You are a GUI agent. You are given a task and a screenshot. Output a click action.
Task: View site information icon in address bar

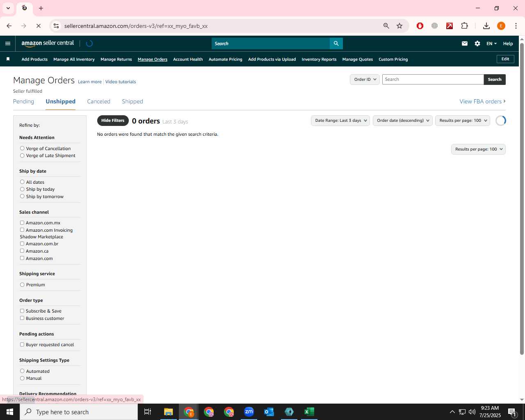point(56,26)
